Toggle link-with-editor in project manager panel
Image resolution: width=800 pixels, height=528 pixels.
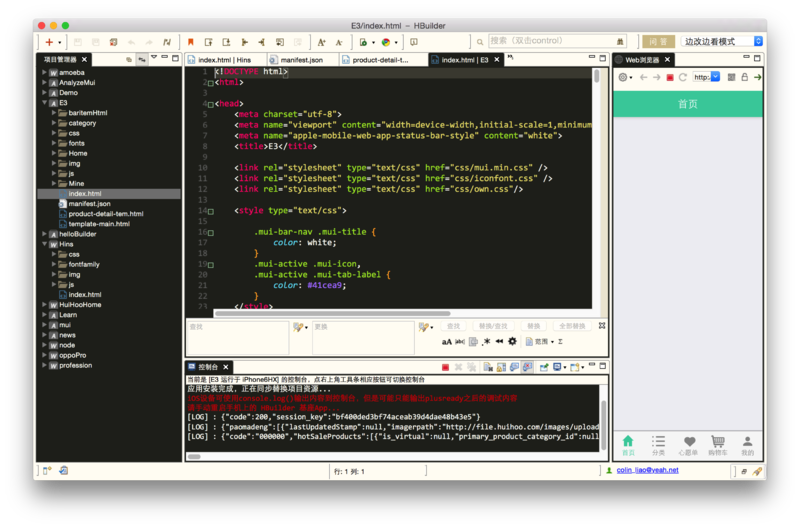coord(142,60)
